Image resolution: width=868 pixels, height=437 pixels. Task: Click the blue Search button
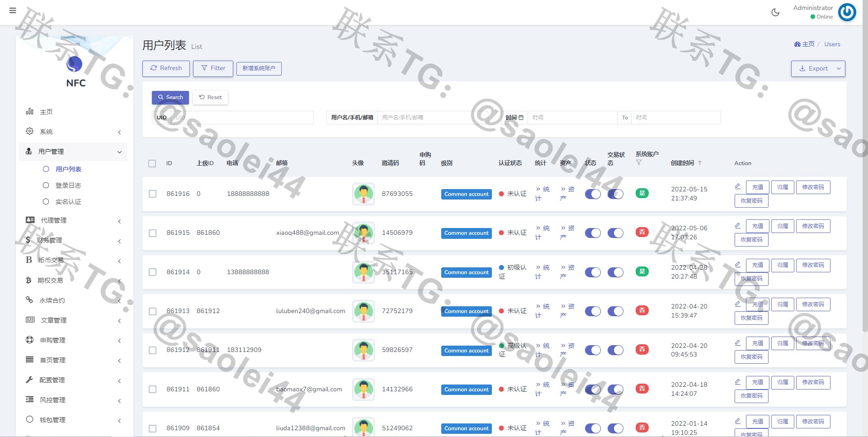coord(170,98)
